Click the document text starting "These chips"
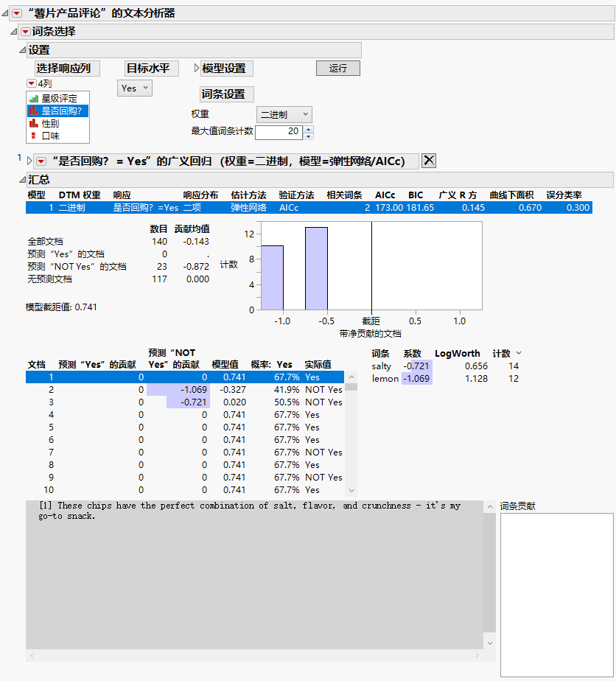 pos(250,511)
